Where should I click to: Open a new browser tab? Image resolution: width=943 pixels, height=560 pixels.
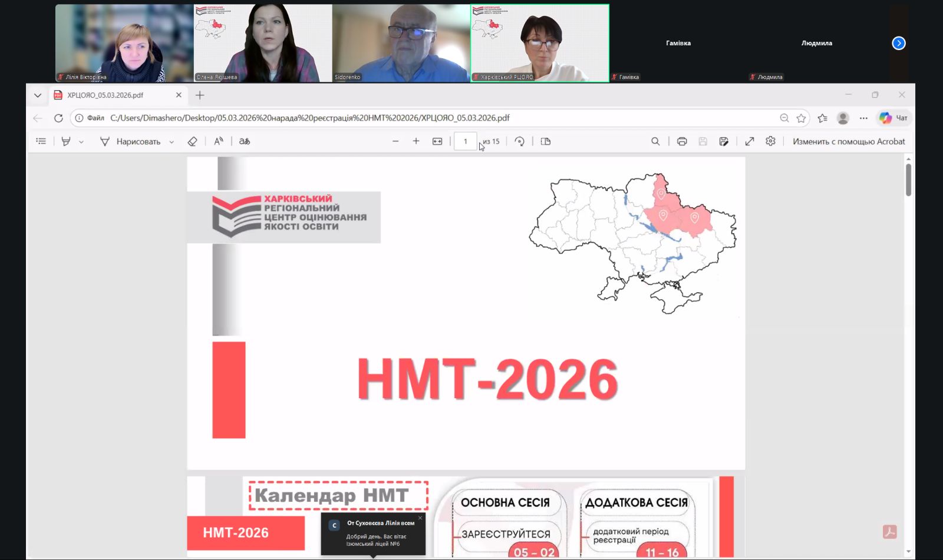coord(200,95)
